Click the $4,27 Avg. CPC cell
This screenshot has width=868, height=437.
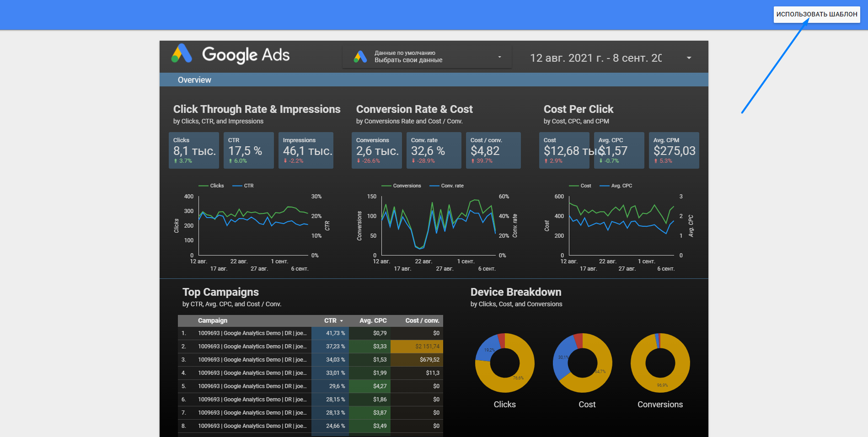[370, 386]
